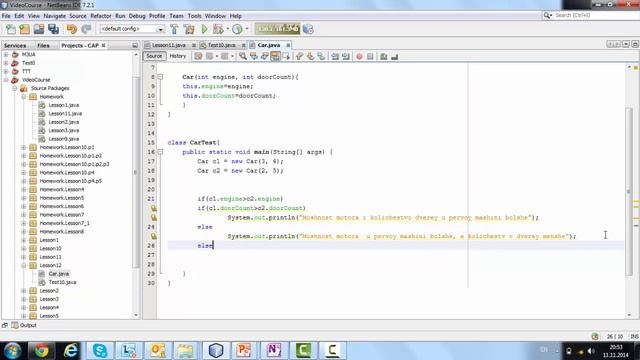Open Skype from the taskbar
The image size is (640, 360).
click(100, 350)
